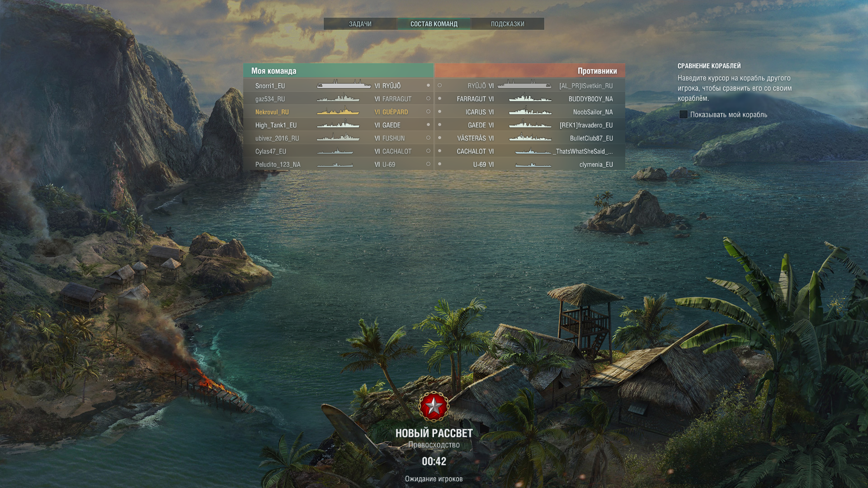
Task: Switch to the Подсказки tab
Action: [x=508, y=24]
